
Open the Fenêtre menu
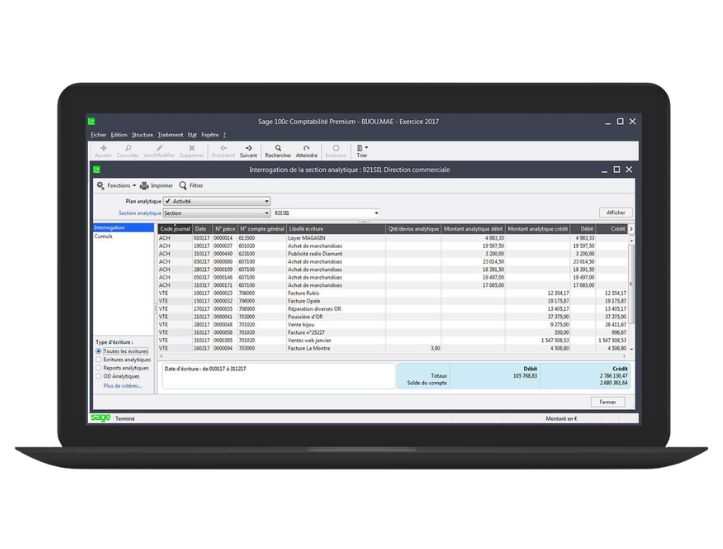coord(210,135)
